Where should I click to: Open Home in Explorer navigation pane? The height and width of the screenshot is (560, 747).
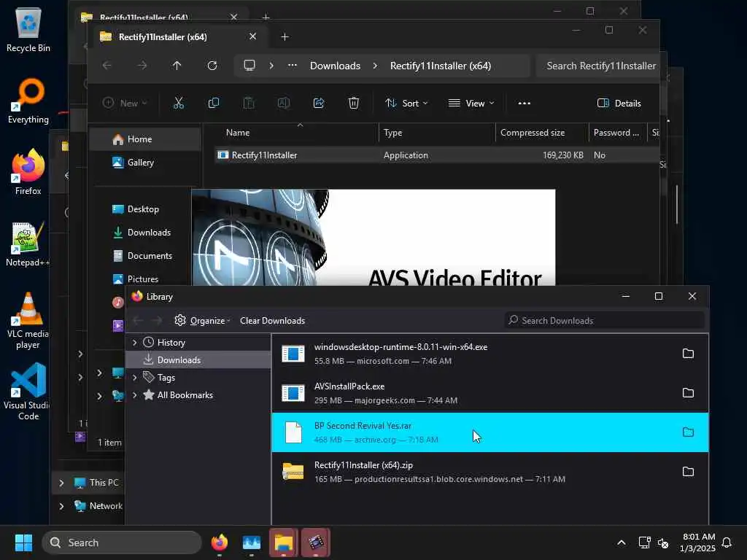[145, 139]
